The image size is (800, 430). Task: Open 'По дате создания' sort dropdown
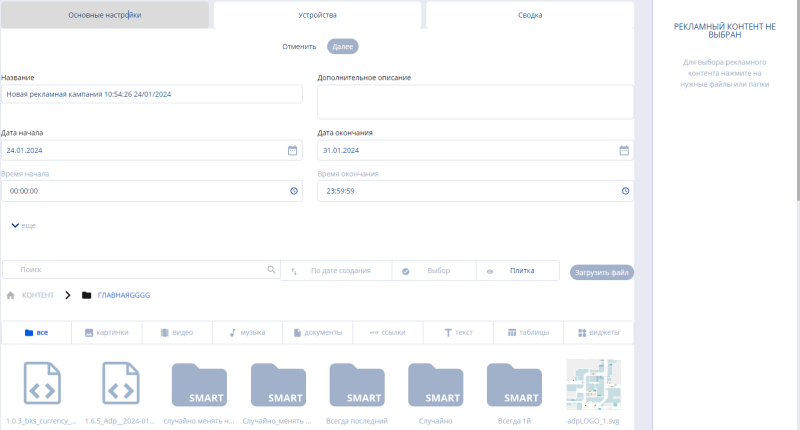tap(334, 270)
